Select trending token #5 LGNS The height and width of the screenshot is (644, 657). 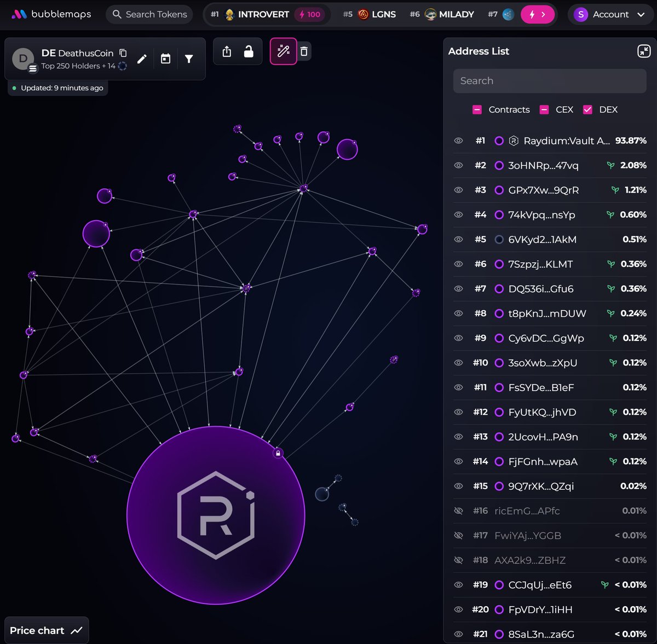pos(370,14)
